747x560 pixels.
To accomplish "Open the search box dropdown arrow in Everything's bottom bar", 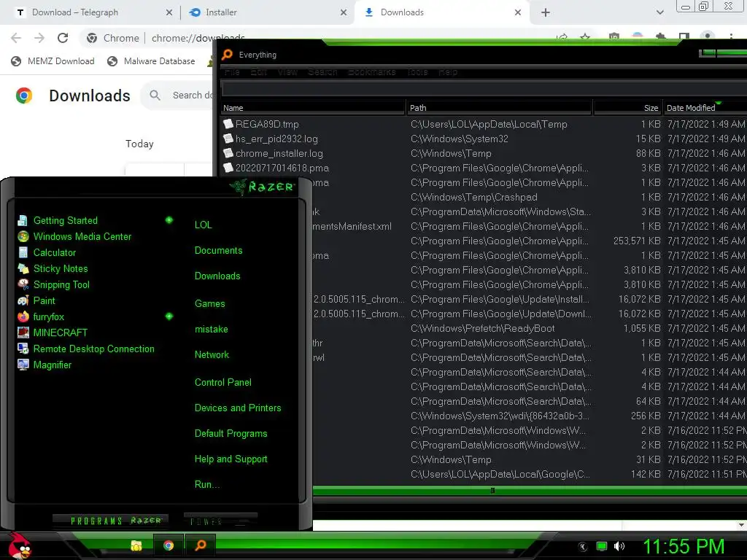I will tap(741, 525).
